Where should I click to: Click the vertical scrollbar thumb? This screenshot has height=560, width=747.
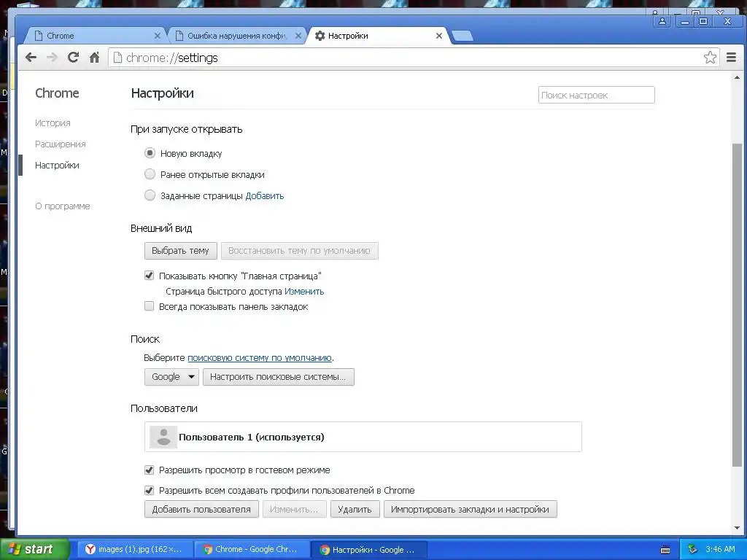pos(737,305)
